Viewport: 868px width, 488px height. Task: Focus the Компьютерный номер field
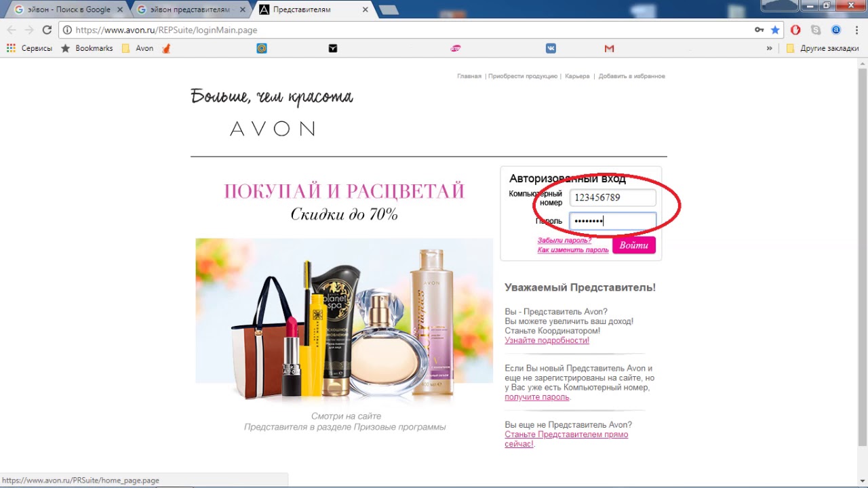click(x=612, y=198)
